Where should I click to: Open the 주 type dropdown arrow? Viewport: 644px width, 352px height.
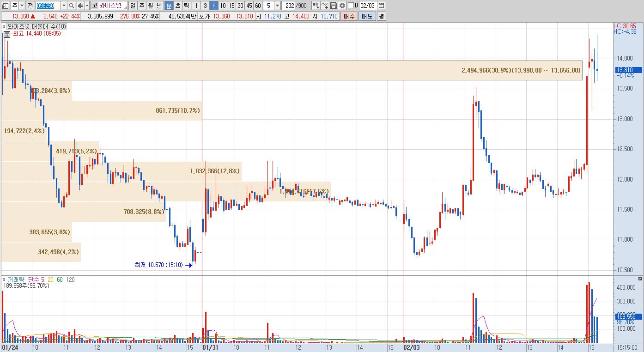click(22, 6)
